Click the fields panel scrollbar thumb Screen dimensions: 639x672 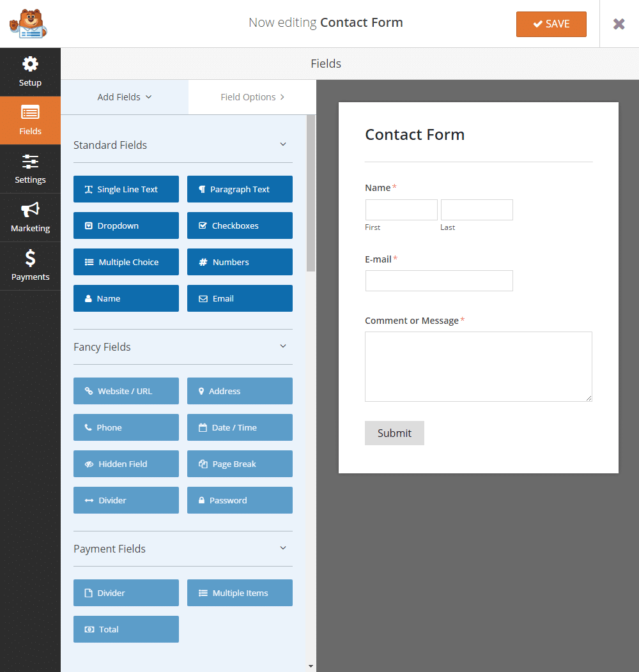pyautogui.click(x=311, y=193)
